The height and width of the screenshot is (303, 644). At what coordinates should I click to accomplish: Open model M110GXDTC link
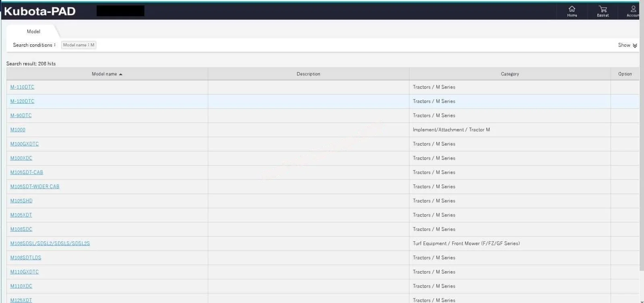click(25, 272)
